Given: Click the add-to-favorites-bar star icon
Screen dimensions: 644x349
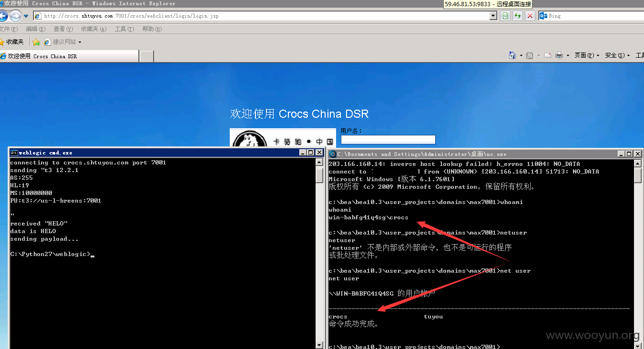Looking at the screenshot, I should pyautogui.click(x=36, y=42).
